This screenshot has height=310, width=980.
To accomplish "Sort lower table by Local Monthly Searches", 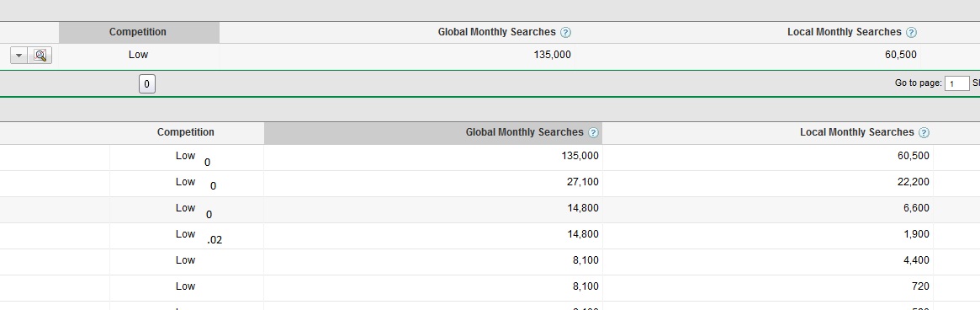I will pos(857,132).
